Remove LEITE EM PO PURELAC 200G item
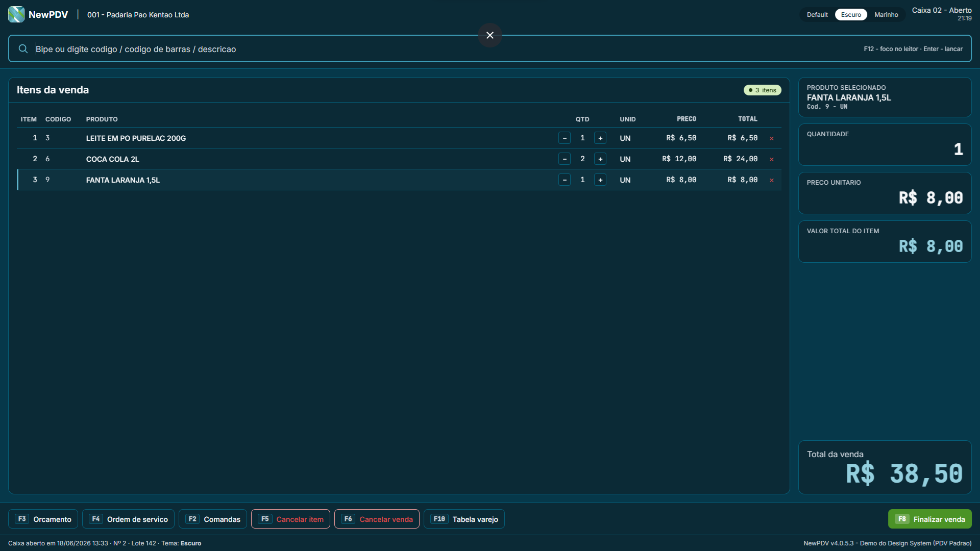 click(772, 138)
